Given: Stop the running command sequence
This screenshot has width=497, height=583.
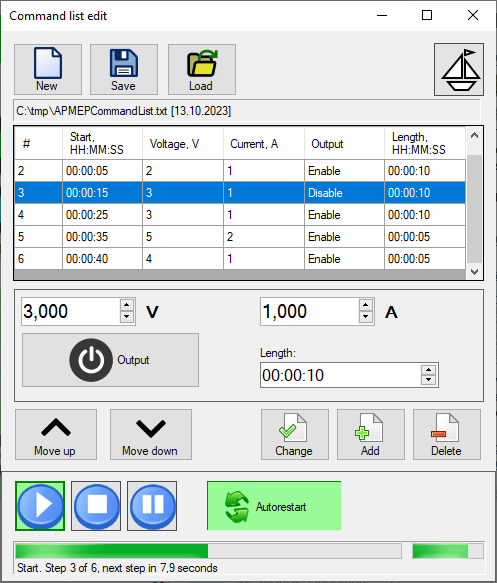Looking at the screenshot, I should (96, 506).
